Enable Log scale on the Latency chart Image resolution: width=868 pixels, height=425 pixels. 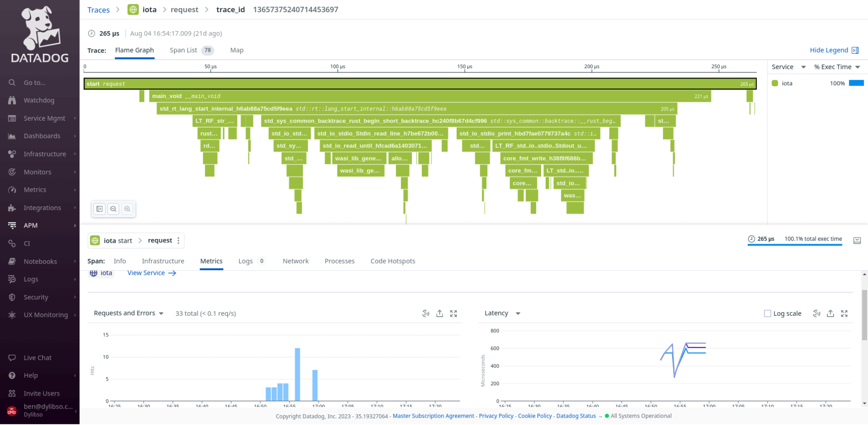(x=767, y=313)
